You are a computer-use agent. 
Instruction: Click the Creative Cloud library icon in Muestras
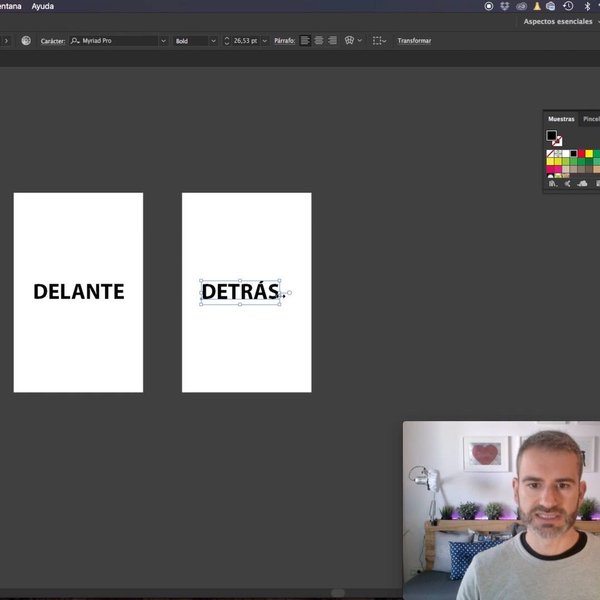coord(583,184)
